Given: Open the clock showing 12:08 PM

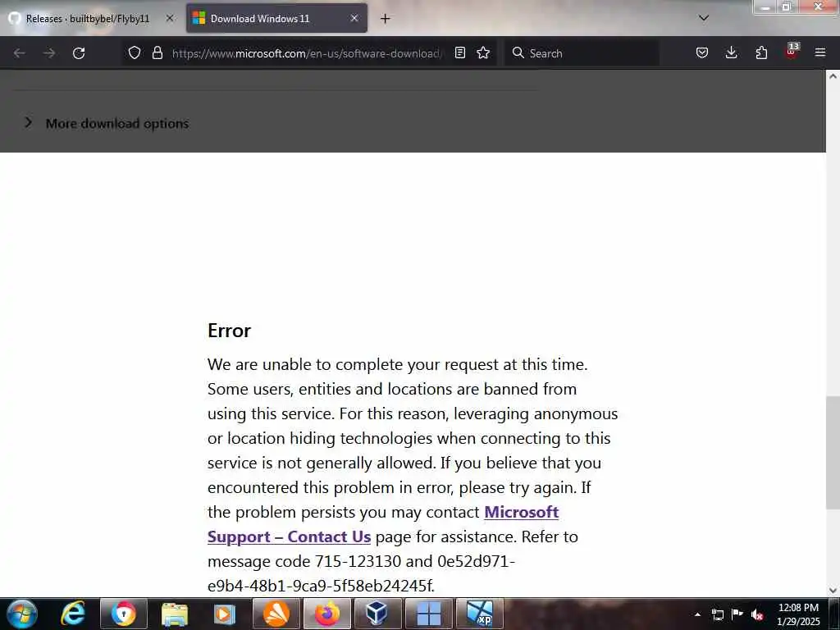Looking at the screenshot, I should (x=798, y=614).
